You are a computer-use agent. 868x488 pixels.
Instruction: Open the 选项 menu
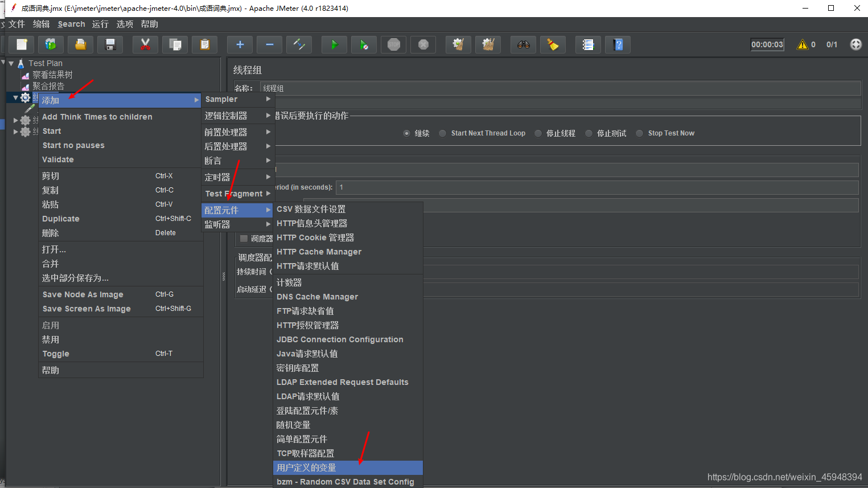[125, 24]
